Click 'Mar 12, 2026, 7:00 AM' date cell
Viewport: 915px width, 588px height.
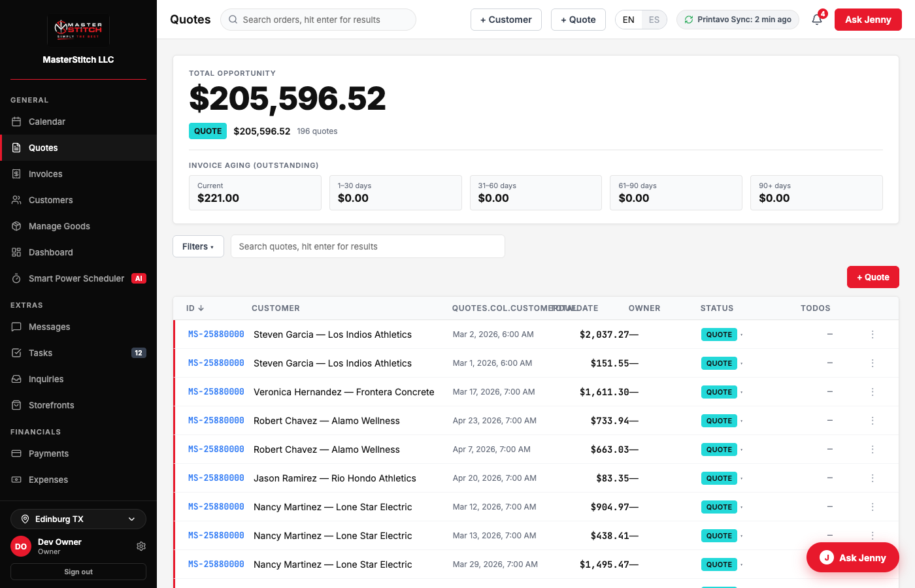495,507
